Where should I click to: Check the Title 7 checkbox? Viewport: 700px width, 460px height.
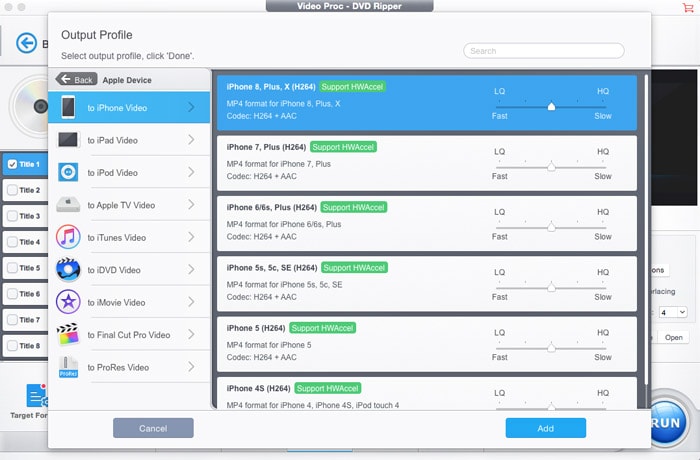tap(12, 319)
